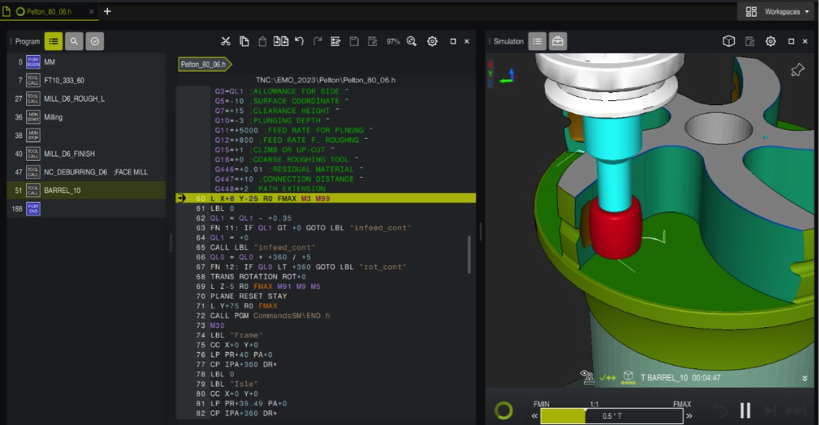Viewport: 819px width, 425px height.
Task: Select MILL_D6_FINISH structure item
Action: (x=87, y=154)
